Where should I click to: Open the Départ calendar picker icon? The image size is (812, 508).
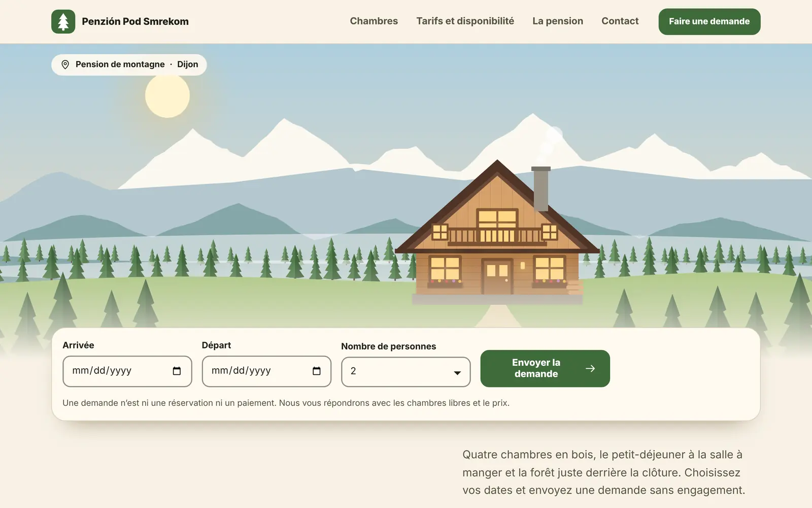click(x=316, y=371)
